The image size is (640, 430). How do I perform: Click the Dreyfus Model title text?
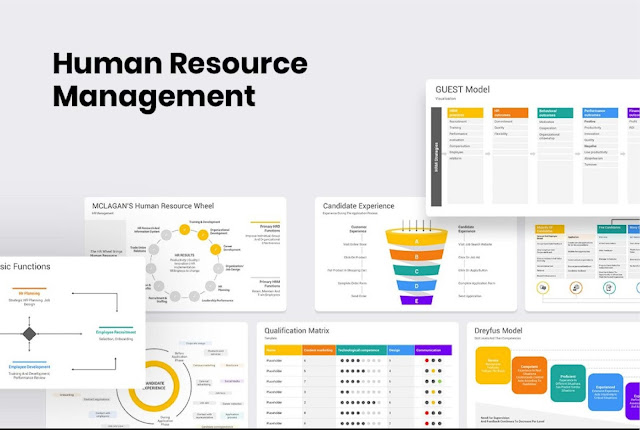498,330
